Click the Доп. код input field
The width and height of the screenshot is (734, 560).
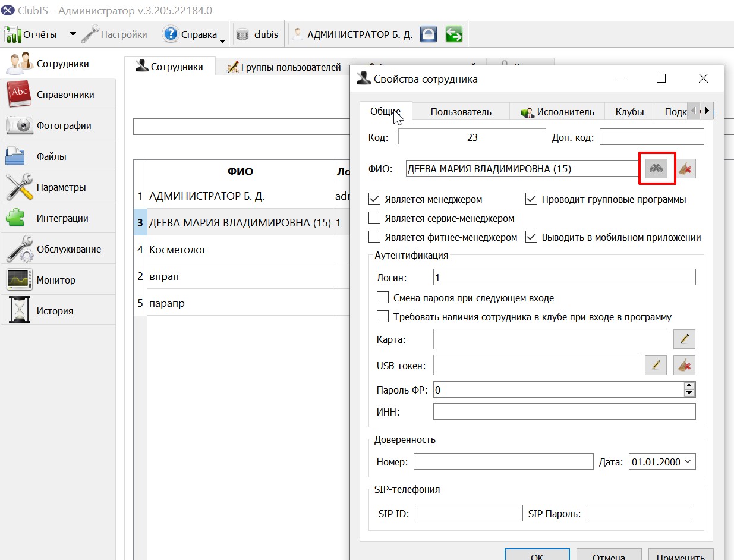(652, 137)
